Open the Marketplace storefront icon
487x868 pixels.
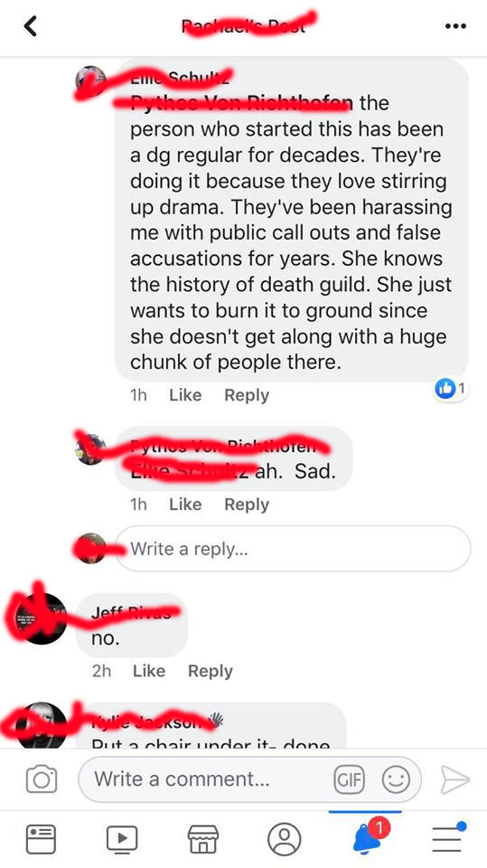203,839
